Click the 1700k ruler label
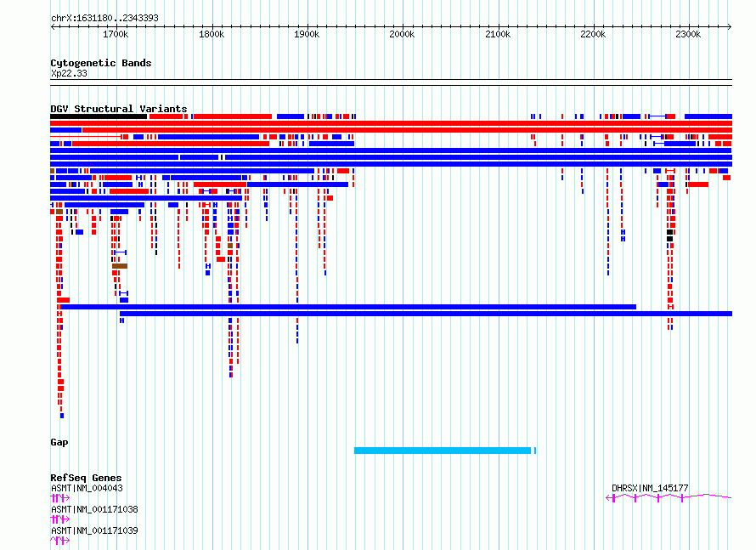This screenshot has height=550, width=756. [x=116, y=34]
